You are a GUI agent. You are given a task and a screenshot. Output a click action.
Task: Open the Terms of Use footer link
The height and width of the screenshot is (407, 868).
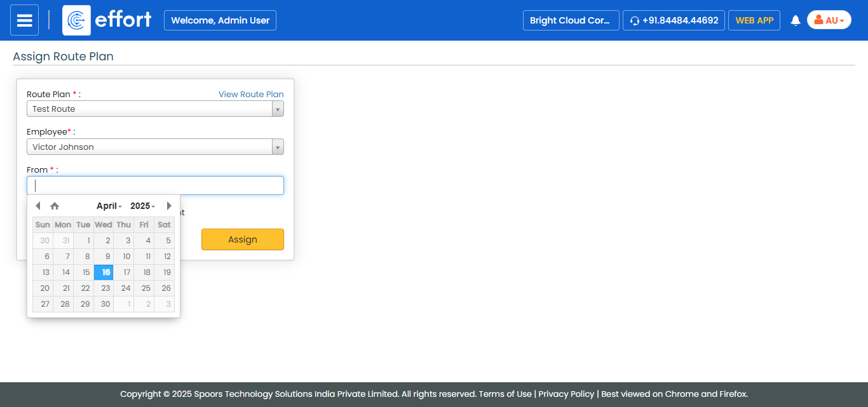pos(505,394)
